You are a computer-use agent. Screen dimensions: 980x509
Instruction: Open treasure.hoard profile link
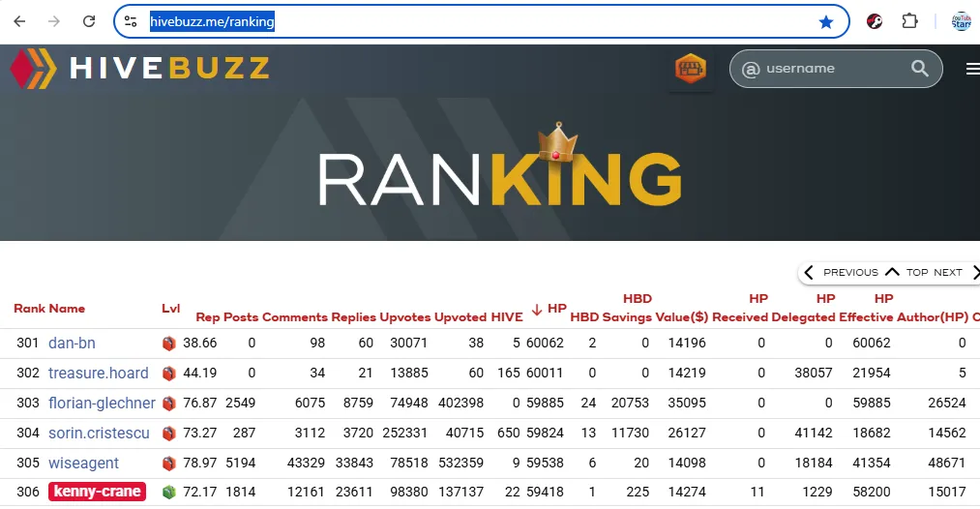(98, 373)
